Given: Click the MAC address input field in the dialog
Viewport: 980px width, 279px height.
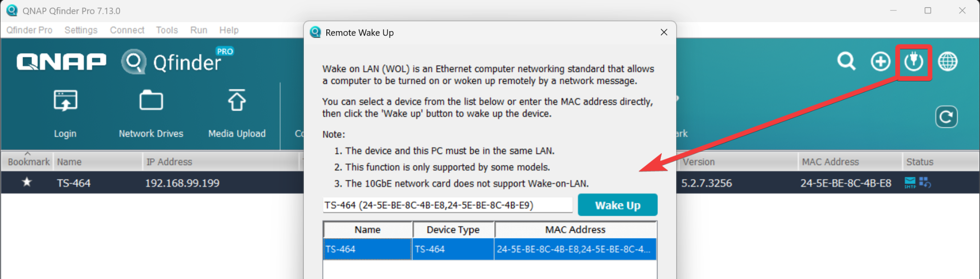Looking at the screenshot, I should [447, 205].
